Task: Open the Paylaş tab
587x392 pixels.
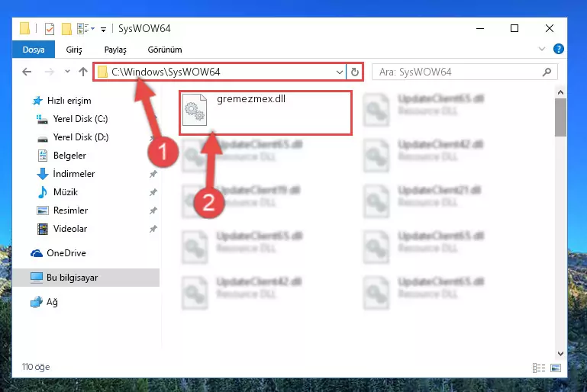Action: (115, 50)
